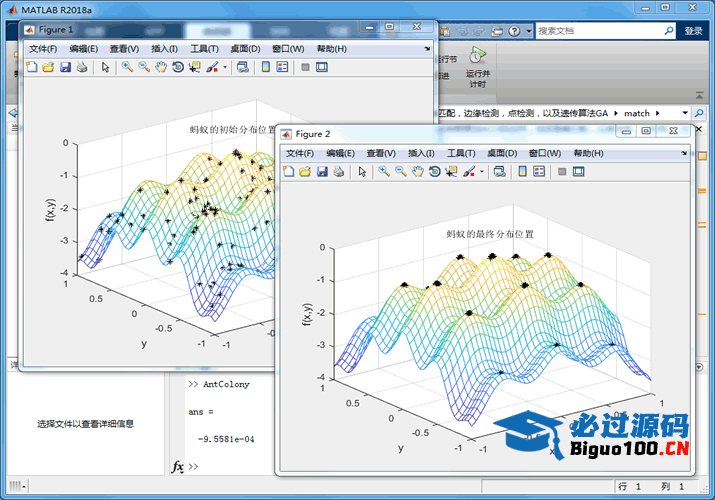This screenshot has width=715, height=500.
Task: Activate Zoom In tool in Figure 1
Action: [127, 67]
